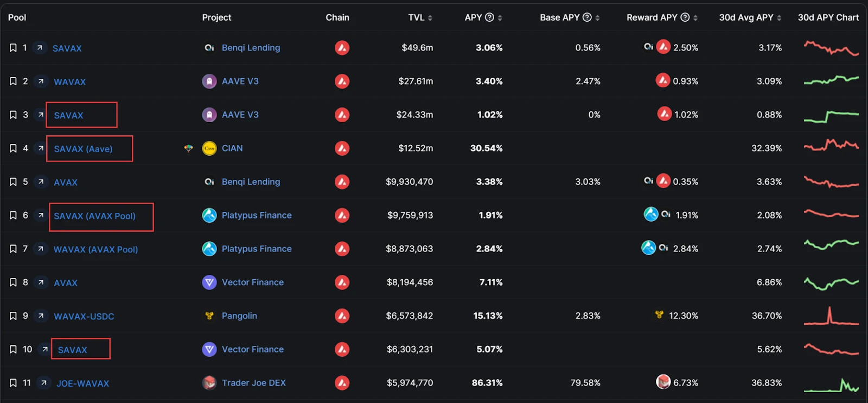Open the SAVAX (Aave) pool link
This screenshot has height=403, width=868.
point(84,149)
